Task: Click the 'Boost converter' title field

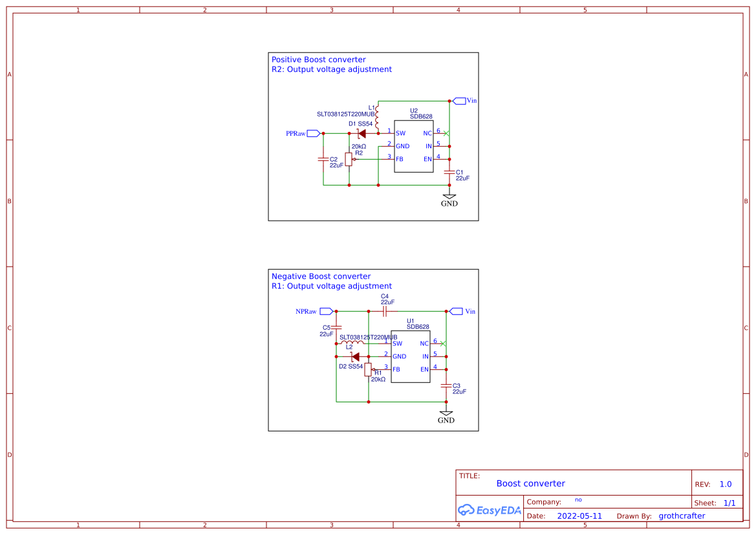Action: 531,483
